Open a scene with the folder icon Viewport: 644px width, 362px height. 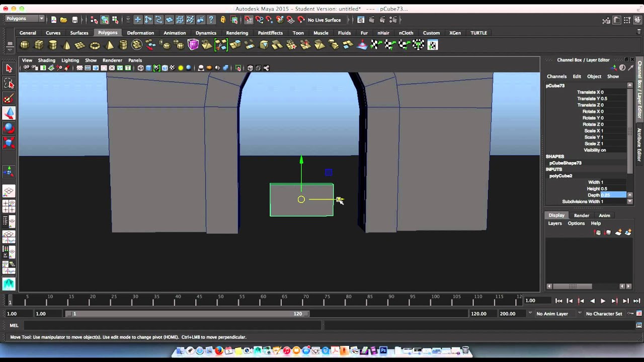[x=64, y=20]
